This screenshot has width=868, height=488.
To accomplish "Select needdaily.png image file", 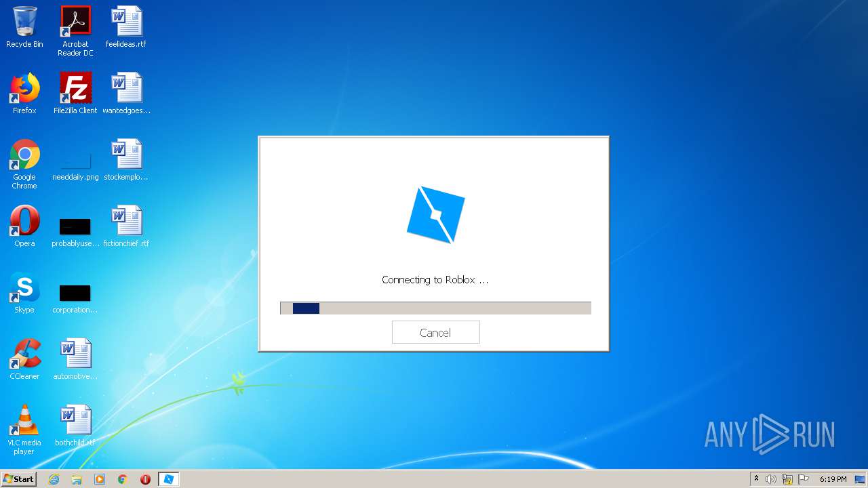I will coord(75,166).
